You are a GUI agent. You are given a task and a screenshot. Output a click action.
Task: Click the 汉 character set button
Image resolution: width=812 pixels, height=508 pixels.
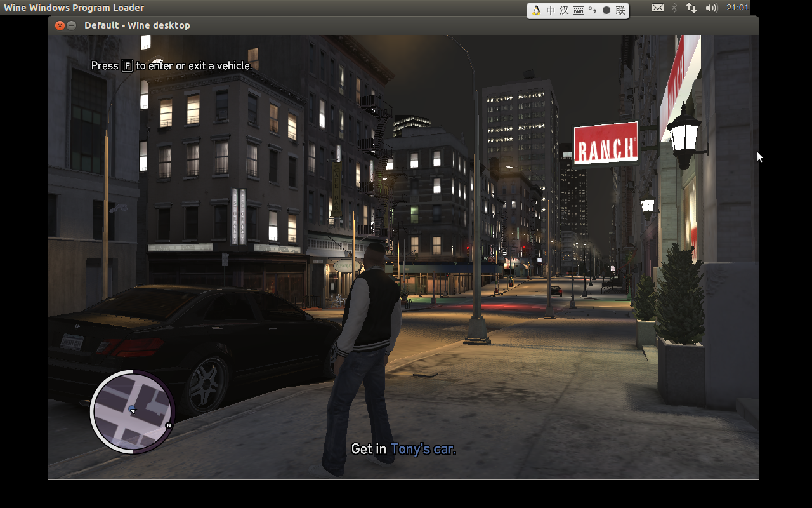(564, 10)
